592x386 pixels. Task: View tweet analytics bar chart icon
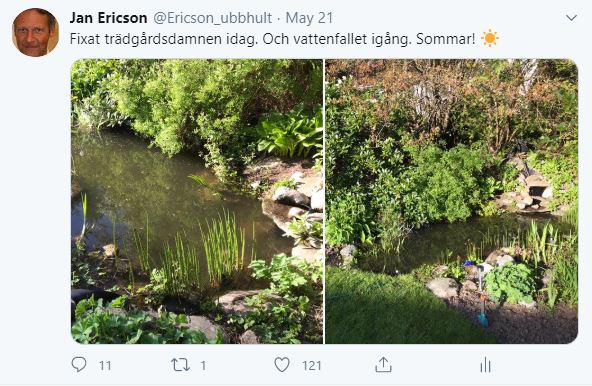coord(485,365)
